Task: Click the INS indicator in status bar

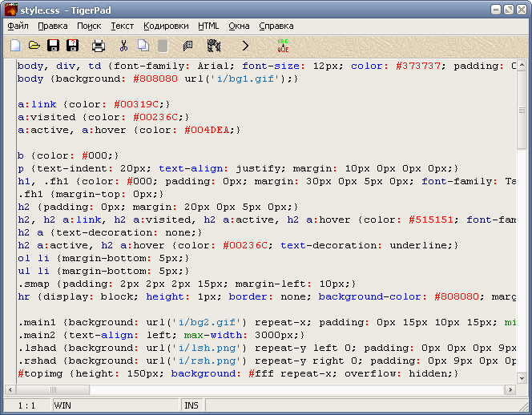Action: pyautogui.click(x=191, y=405)
